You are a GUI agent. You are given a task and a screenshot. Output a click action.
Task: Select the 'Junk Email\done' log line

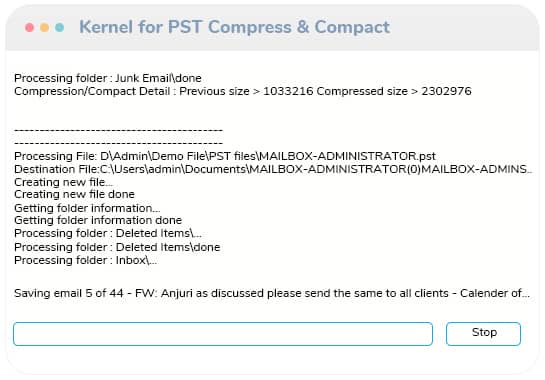[x=108, y=78]
